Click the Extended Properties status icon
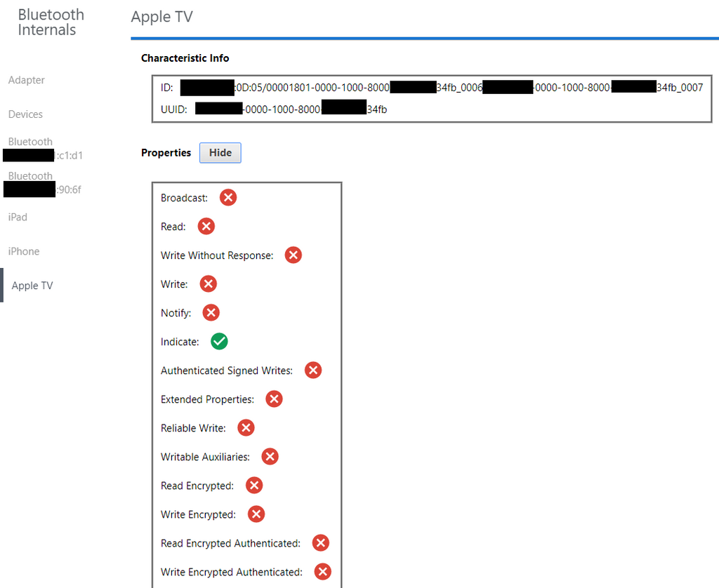The image size is (719, 588). pyautogui.click(x=274, y=399)
